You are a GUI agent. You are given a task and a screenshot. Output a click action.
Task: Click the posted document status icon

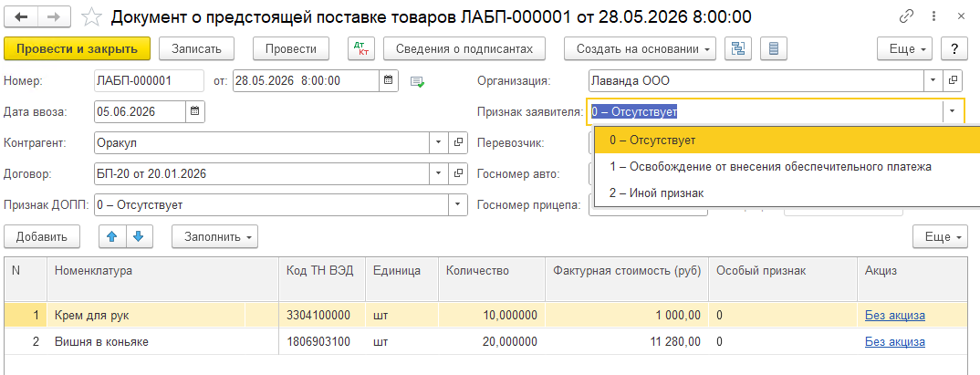418,81
